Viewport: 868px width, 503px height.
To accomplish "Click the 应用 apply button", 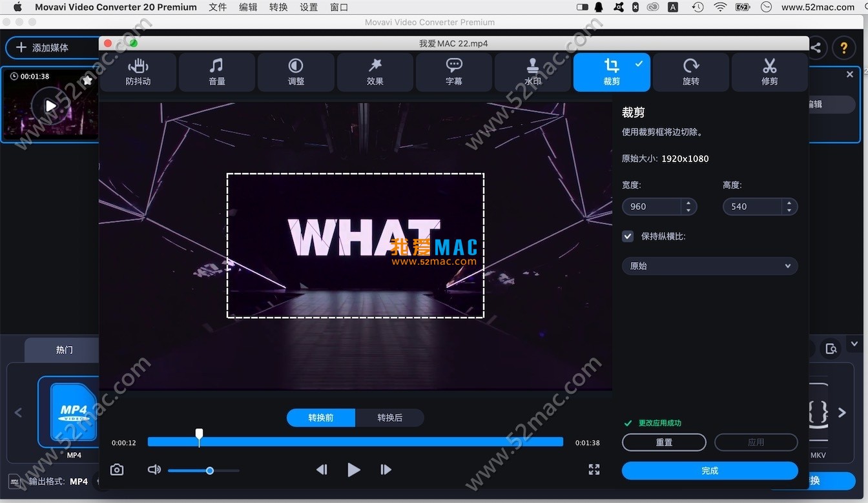I will [756, 442].
